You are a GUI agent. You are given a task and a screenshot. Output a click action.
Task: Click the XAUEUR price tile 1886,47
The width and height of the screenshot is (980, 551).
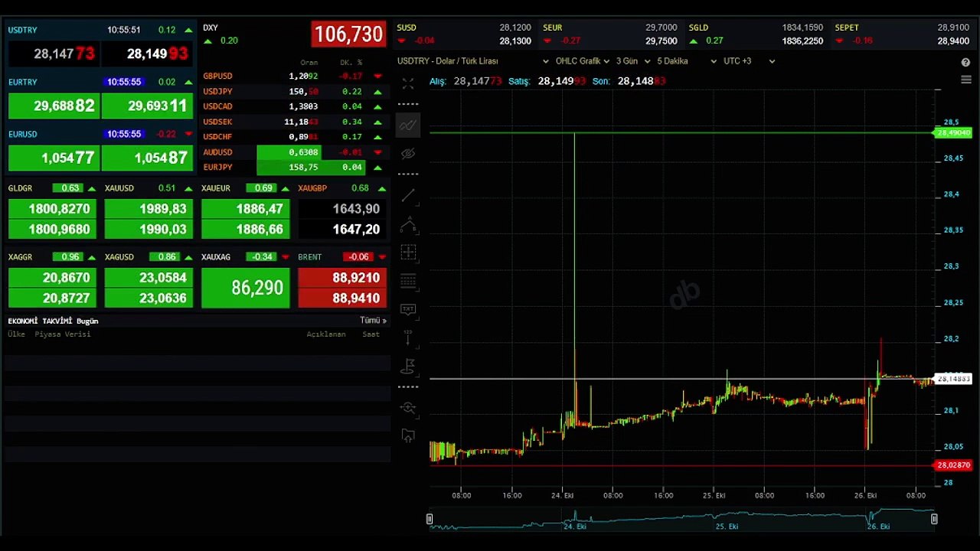pyautogui.click(x=246, y=209)
